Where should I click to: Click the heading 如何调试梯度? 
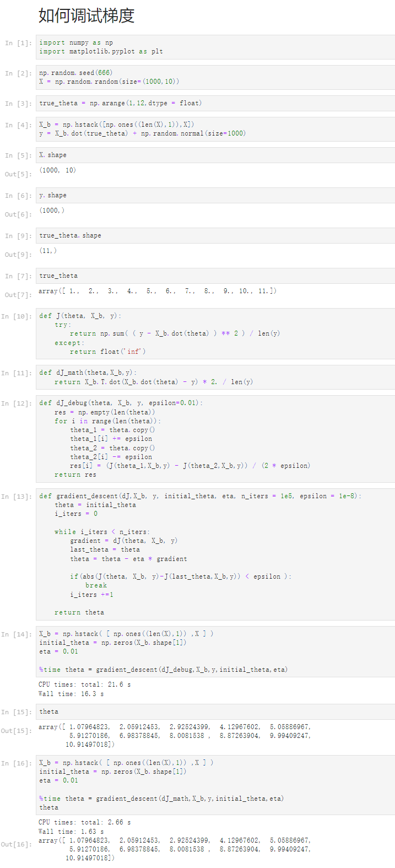(86, 16)
